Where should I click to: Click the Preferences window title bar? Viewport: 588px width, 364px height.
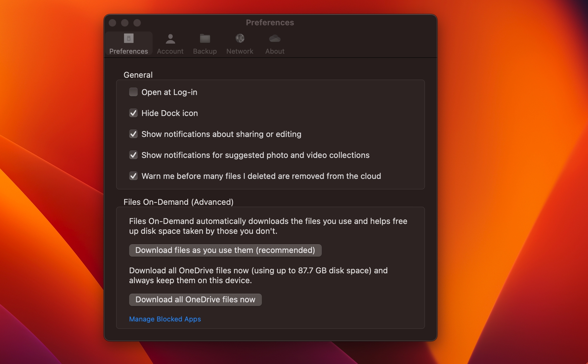point(270,22)
